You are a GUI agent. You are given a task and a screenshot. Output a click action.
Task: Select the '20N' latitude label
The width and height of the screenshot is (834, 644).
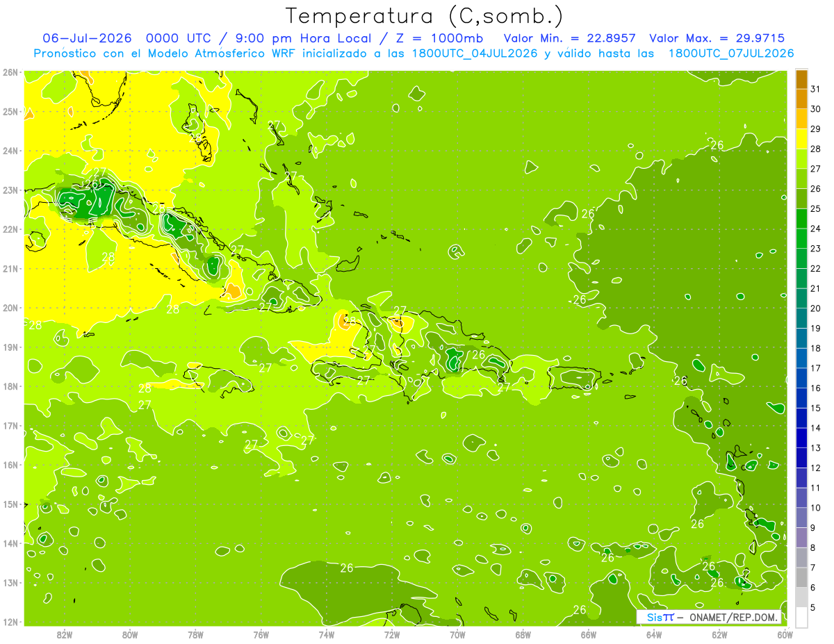10,308
